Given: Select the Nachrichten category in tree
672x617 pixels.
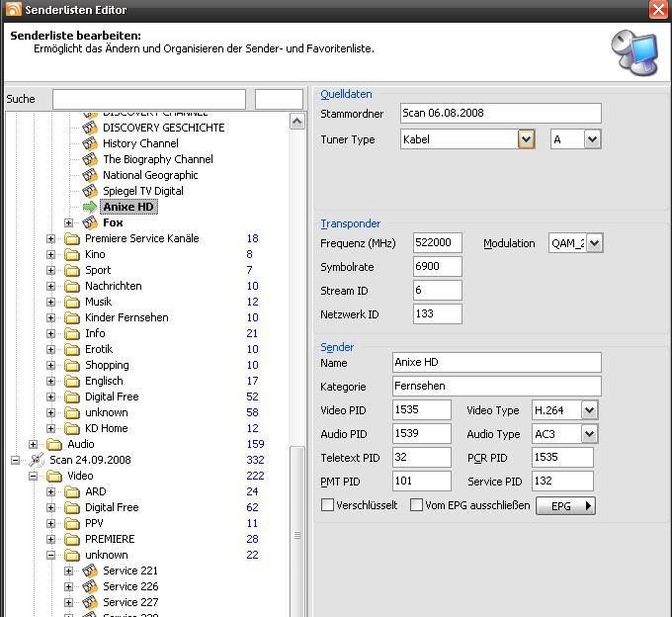Looking at the screenshot, I should tap(113, 286).
